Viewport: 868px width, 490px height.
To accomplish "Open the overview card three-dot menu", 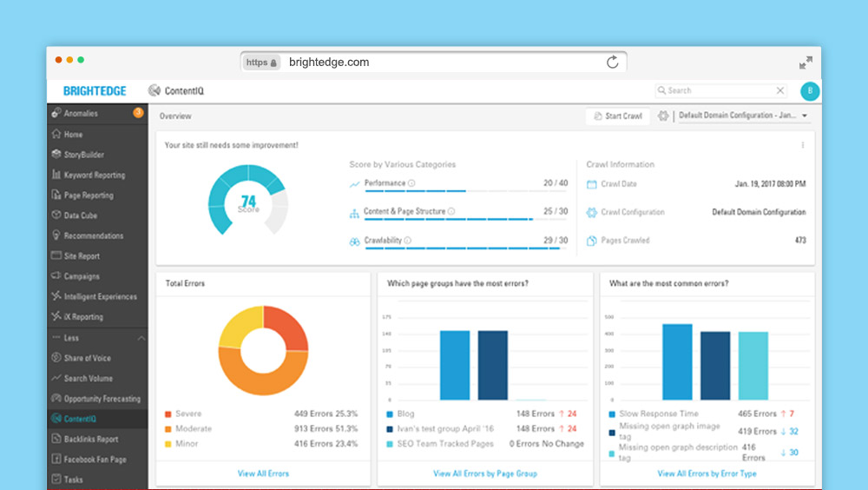I will click(x=803, y=145).
